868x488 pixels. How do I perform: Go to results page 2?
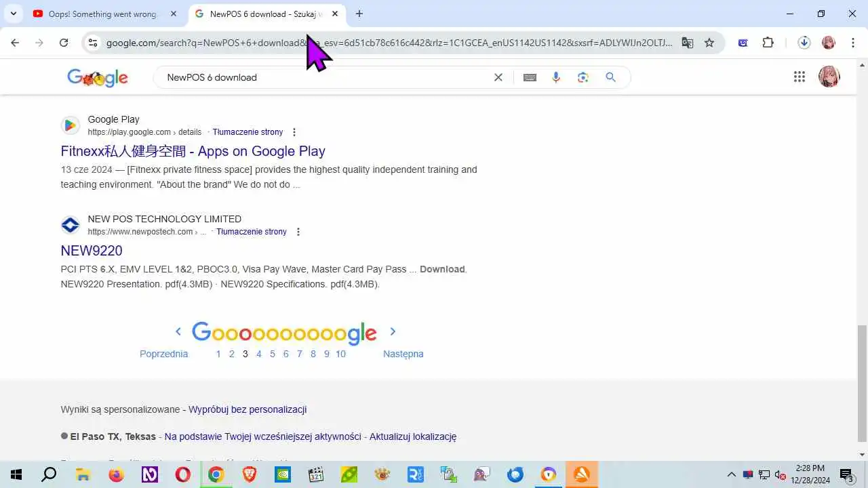pos(231,354)
